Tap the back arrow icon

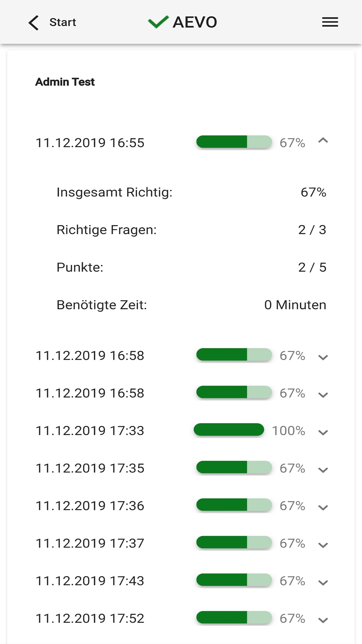[33, 22]
